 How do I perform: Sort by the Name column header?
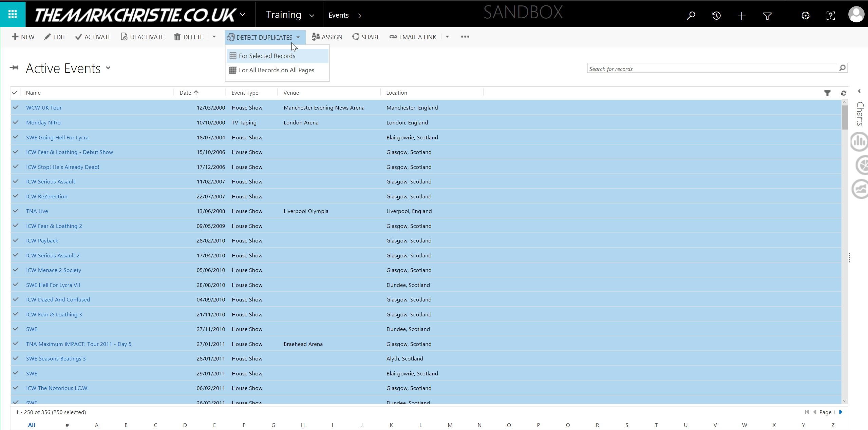pos(33,93)
